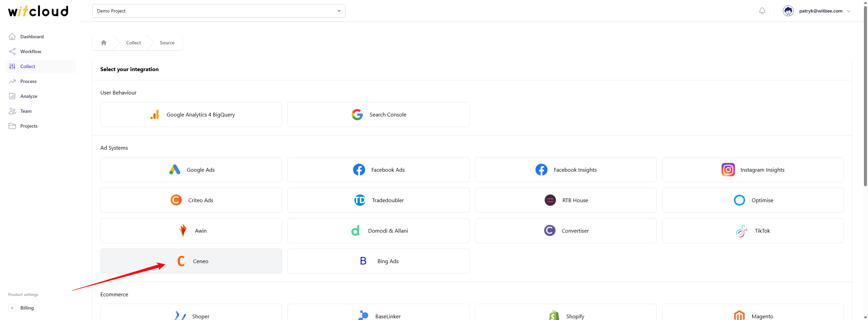Select Collect in the sidebar

pos(41,66)
